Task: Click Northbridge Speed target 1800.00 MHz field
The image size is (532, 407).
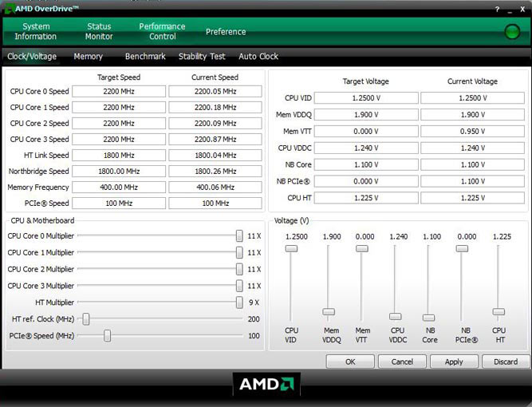Action: (119, 171)
